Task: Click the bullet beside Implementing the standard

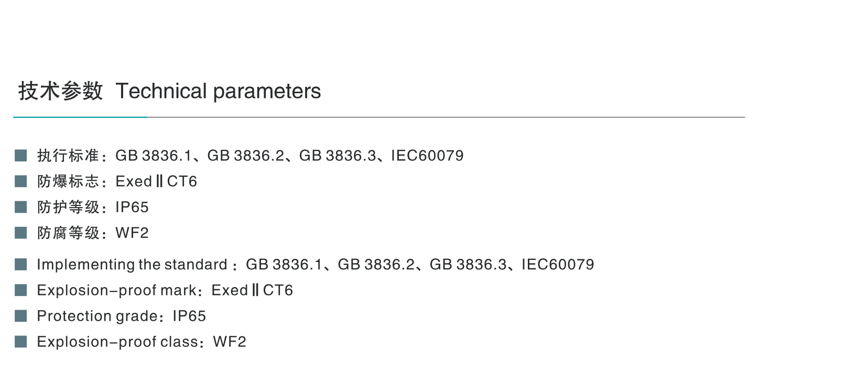Action: tap(21, 265)
